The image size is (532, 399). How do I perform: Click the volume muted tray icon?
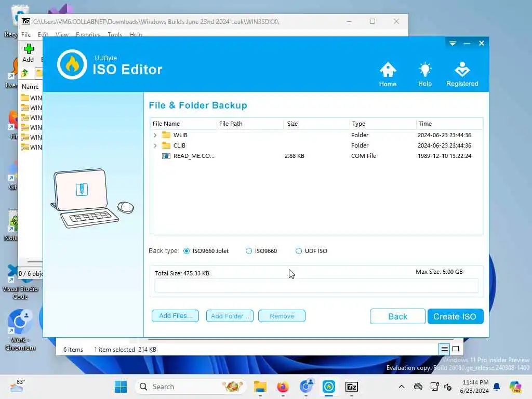tap(447, 387)
